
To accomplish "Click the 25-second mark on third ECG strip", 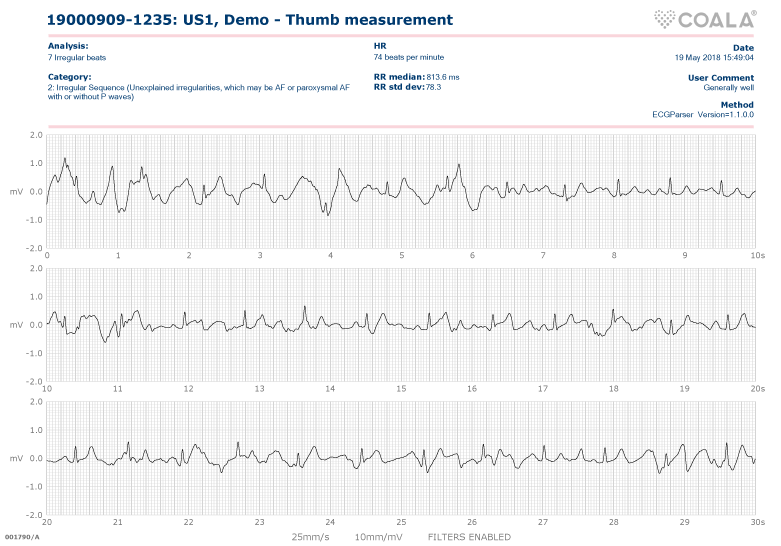I will point(401,522).
